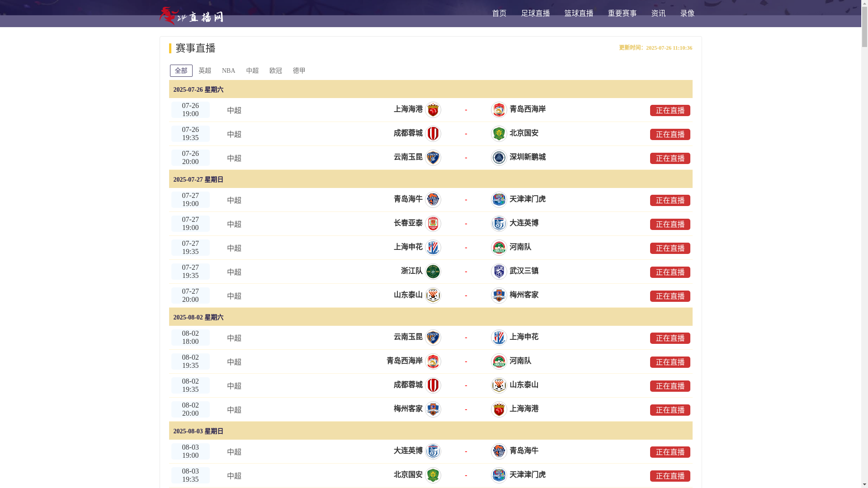Image resolution: width=868 pixels, height=488 pixels.
Task: Click 赛事直播 section heading
Action: [195, 48]
